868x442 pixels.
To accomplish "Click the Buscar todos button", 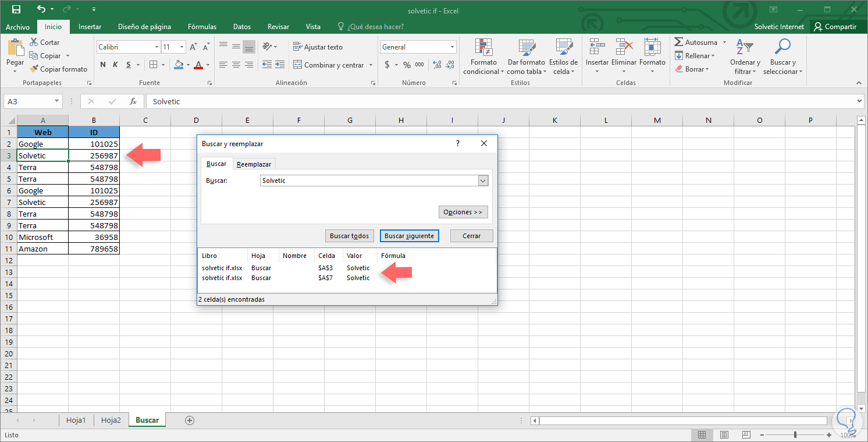I will [349, 236].
